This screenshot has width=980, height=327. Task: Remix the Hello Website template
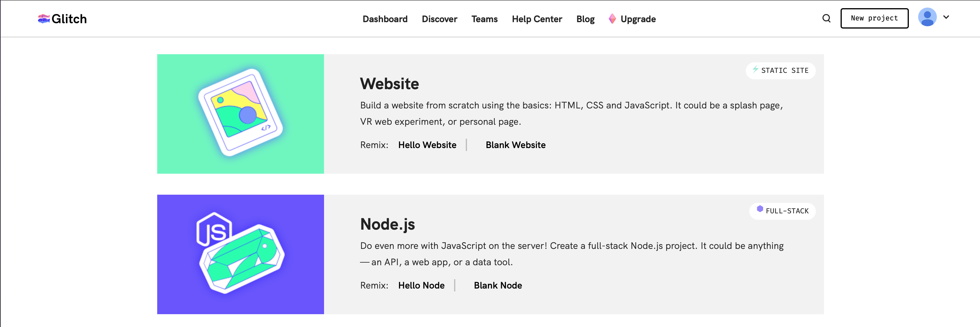tap(427, 145)
